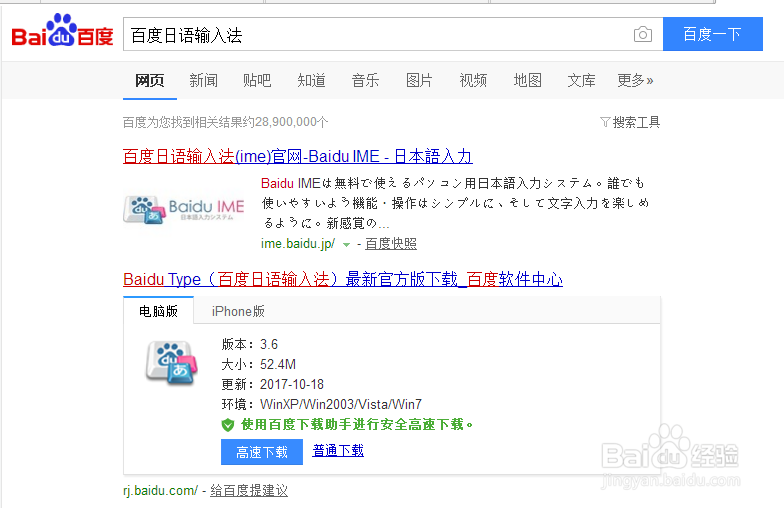Screen dimensions: 784x508
Task: Click the 环境: WinXP/Win2003/Vista/Win7 text
Action: point(322,404)
